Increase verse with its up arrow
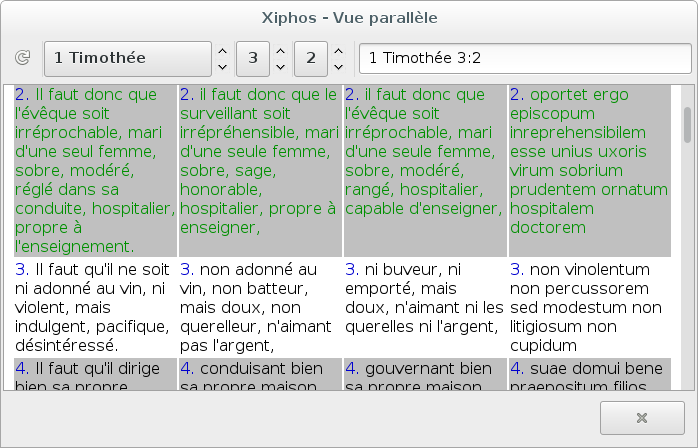Viewport: 698px width, 448px height. tap(338, 51)
